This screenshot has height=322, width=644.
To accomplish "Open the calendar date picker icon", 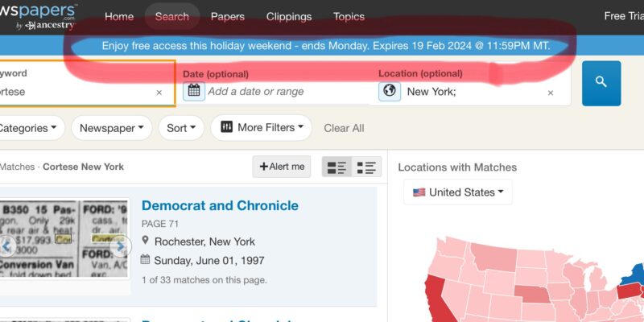I will point(193,91).
